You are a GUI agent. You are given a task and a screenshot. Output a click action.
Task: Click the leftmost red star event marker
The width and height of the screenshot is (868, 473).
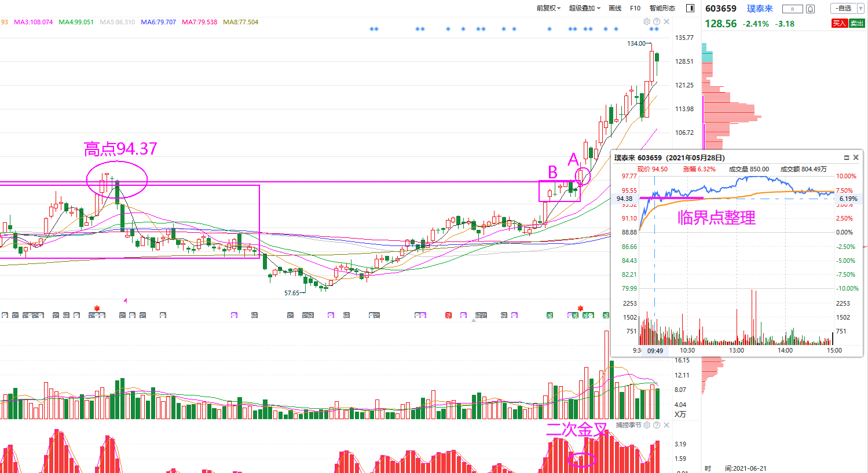(x=97, y=308)
